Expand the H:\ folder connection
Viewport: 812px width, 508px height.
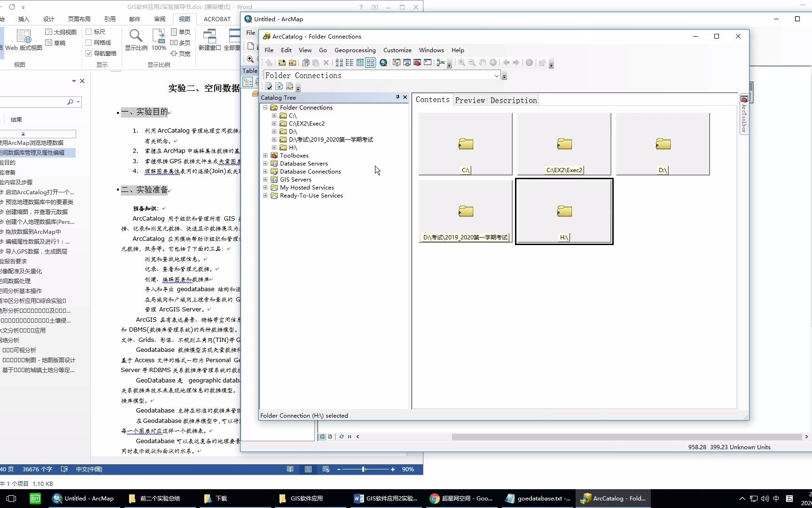274,147
